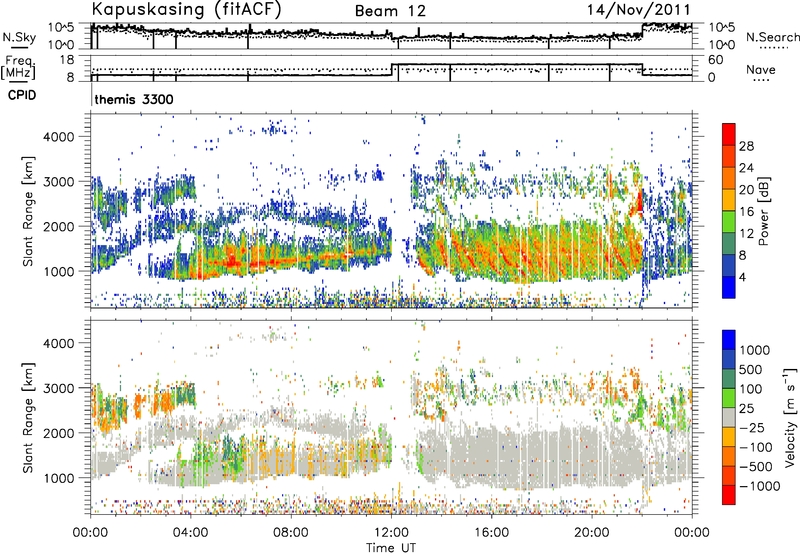Click the '12' tick on the Power colorbar

(746, 234)
